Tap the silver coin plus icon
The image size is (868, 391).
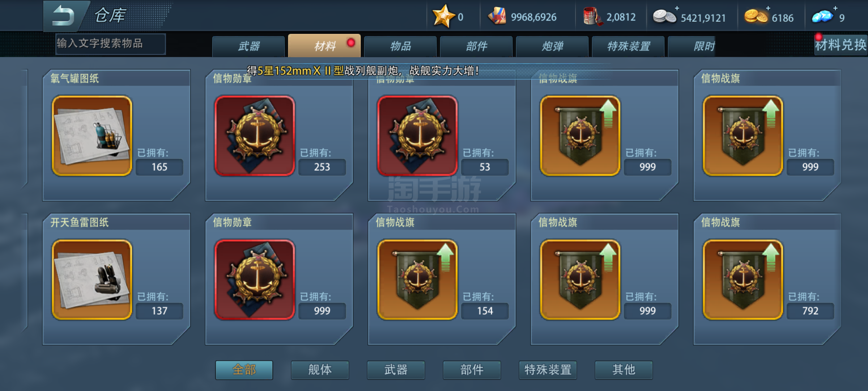pyautogui.click(x=677, y=8)
